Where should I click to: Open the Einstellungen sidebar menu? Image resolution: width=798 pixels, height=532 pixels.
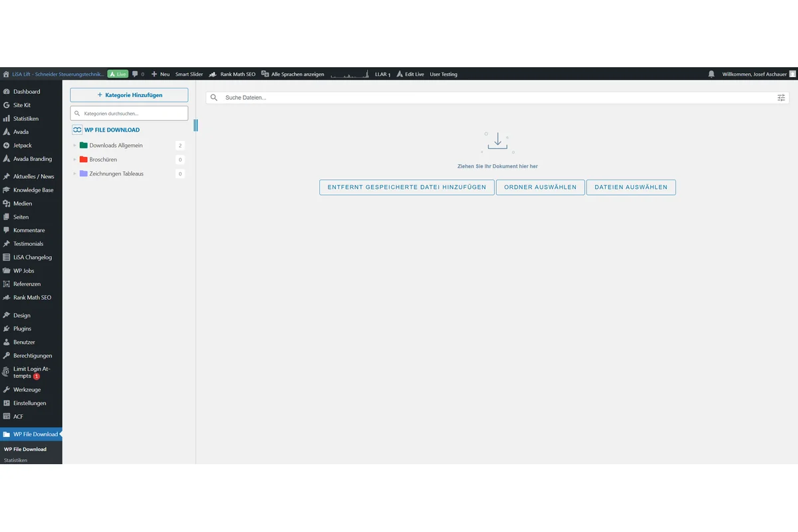[x=29, y=403]
